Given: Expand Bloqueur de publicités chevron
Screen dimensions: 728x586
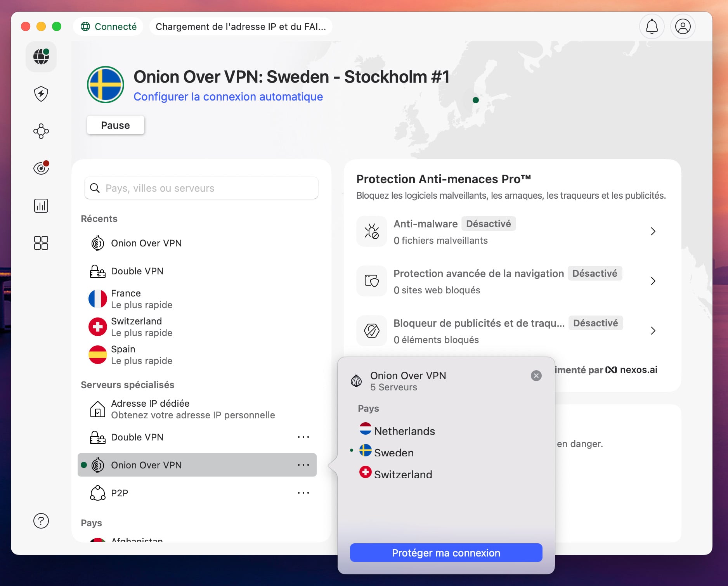Looking at the screenshot, I should coord(653,331).
